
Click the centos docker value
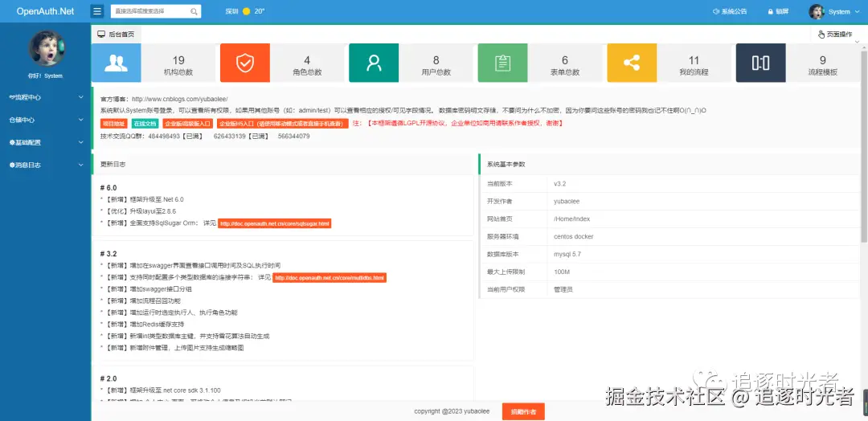[x=574, y=236]
